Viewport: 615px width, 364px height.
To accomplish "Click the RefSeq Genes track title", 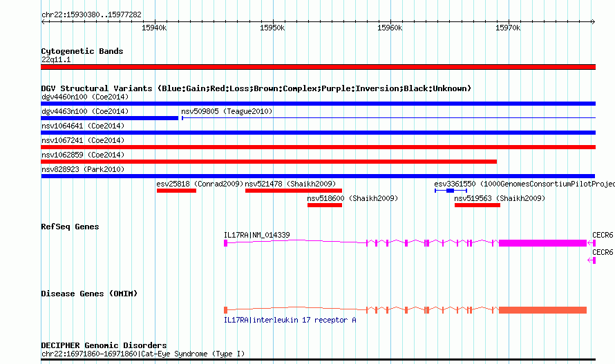I will pos(70,227).
